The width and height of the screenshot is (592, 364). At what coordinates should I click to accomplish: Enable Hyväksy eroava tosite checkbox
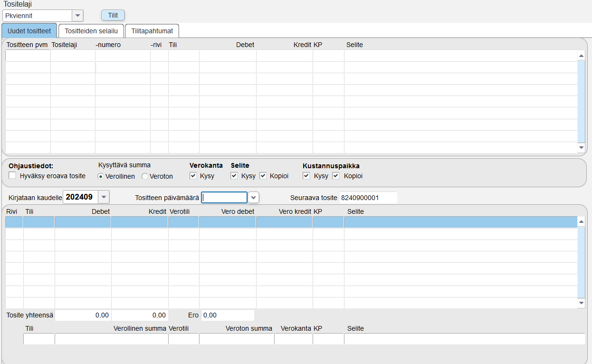[12, 176]
